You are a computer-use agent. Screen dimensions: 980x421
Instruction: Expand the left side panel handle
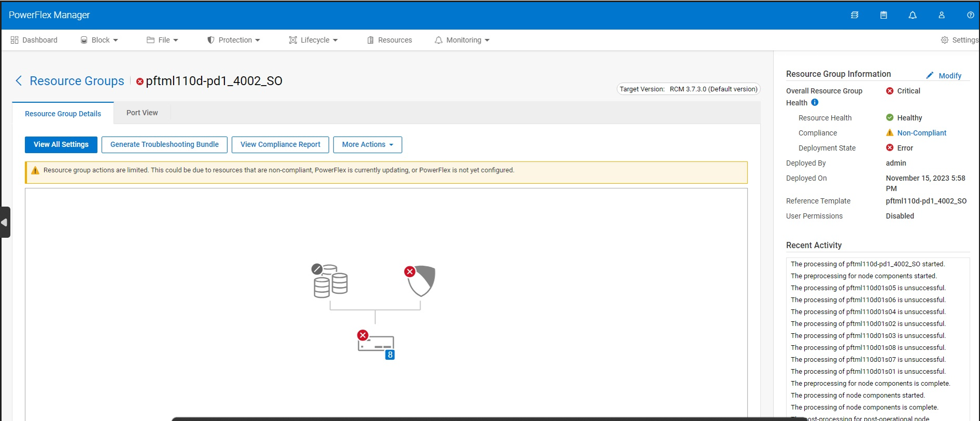[5, 222]
